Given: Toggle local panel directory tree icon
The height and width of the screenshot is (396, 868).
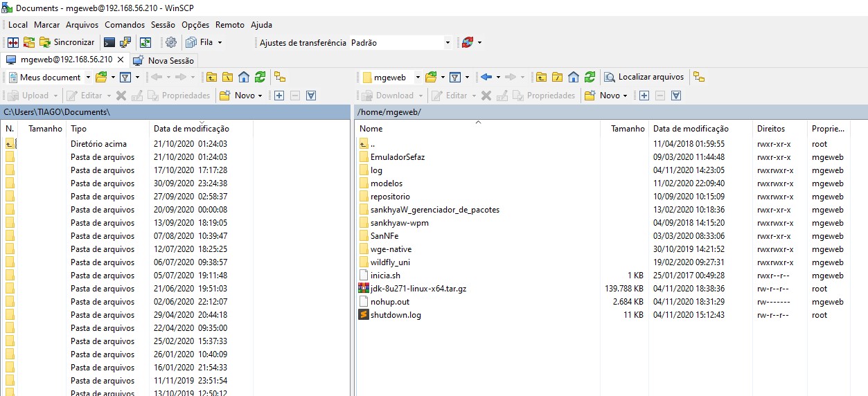Looking at the screenshot, I should coord(280,77).
